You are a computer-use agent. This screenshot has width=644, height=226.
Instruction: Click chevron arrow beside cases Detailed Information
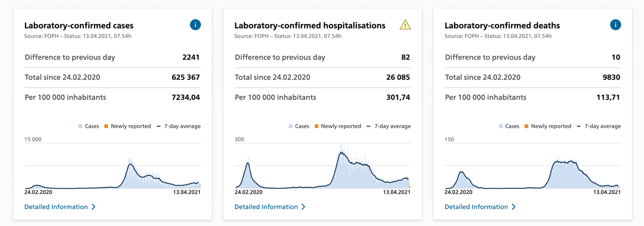point(94,207)
